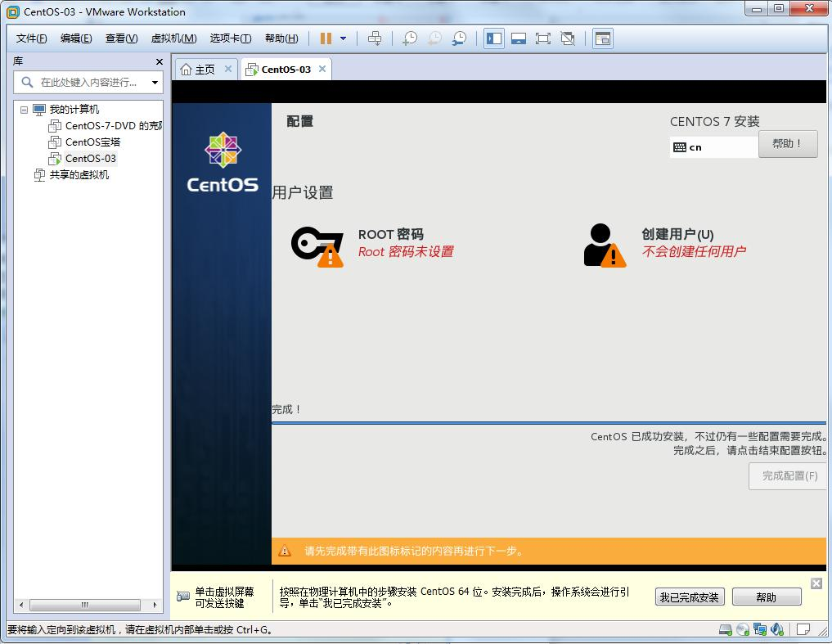Click the CentOS logo in installer sidebar
832x644 pixels.
[x=223, y=163]
